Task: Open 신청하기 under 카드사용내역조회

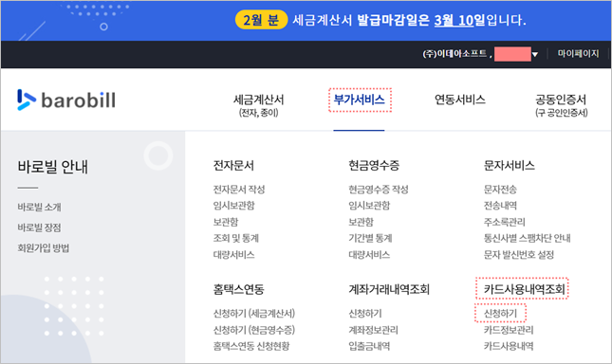Action: (500, 314)
